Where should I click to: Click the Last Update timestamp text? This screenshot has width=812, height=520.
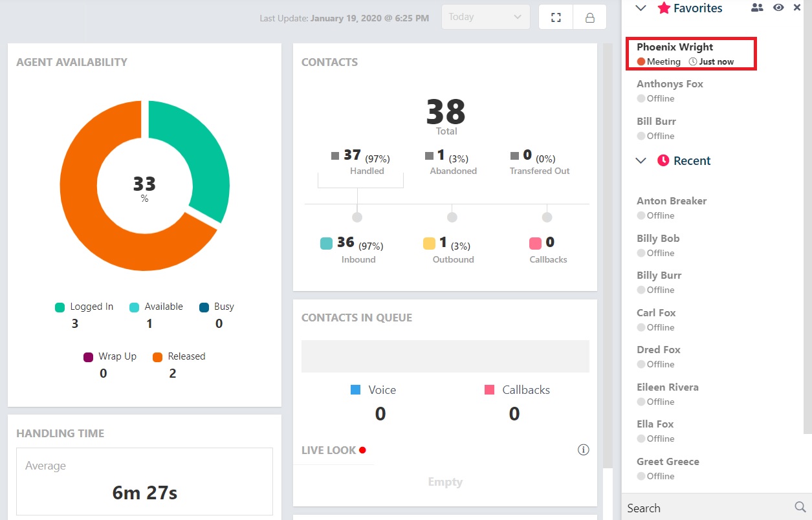pos(344,18)
